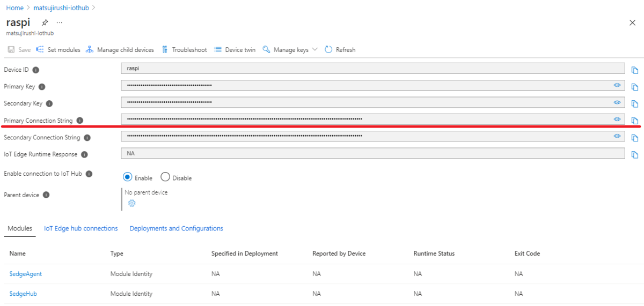Copy the Primary Connection String
The height and width of the screenshot is (306, 644).
pos(635,121)
